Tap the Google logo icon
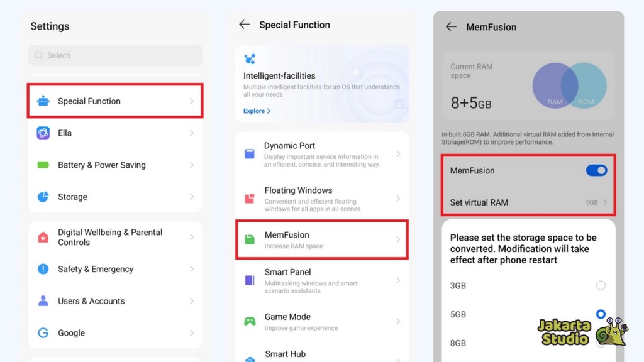Image resolution: width=644 pixels, height=362 pixels. tap(43, 333)
